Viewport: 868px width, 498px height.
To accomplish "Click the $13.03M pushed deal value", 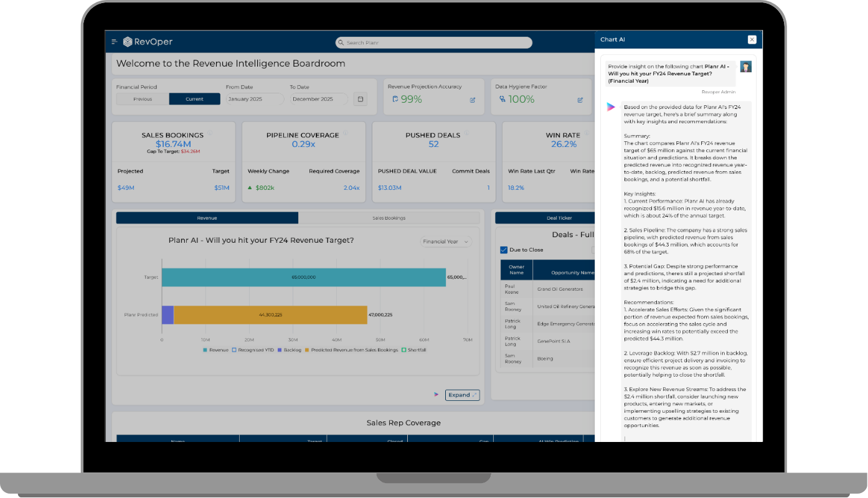I will (389, 187).
